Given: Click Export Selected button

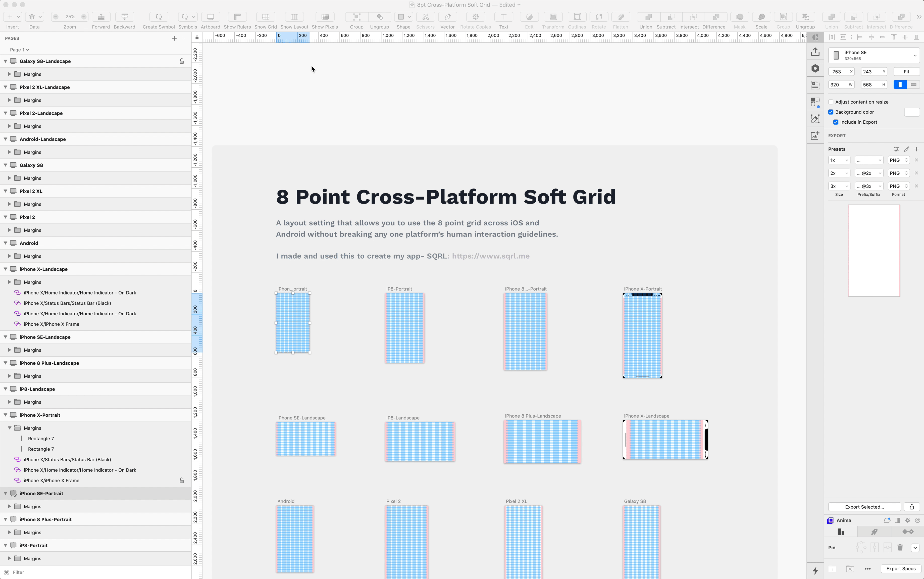Looking at the screenshot, I should [x=864, y=507].
